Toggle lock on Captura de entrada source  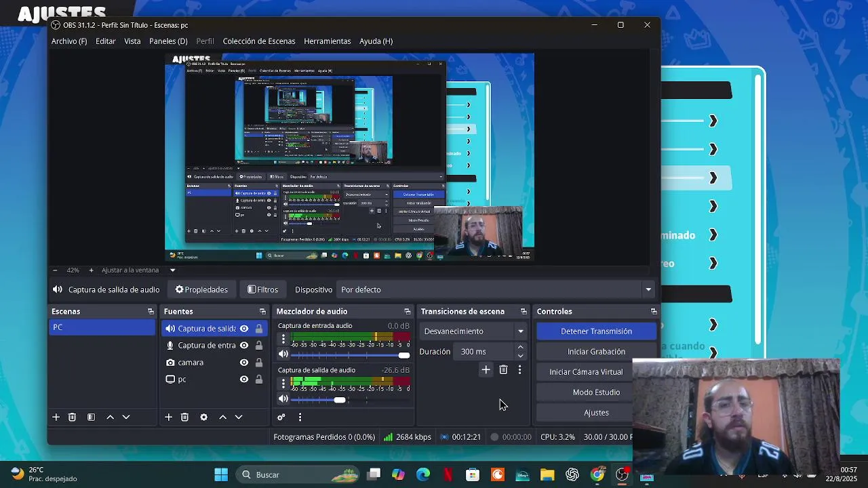(259, 346)
